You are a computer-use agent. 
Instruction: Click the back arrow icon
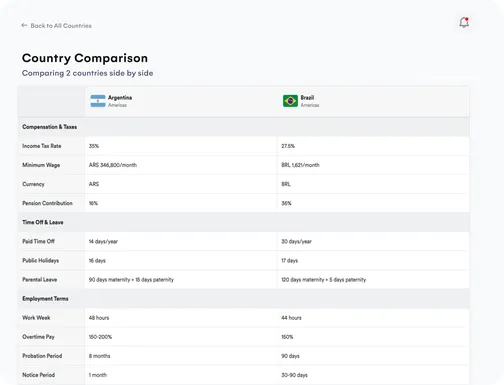click(x=24, y=25)
